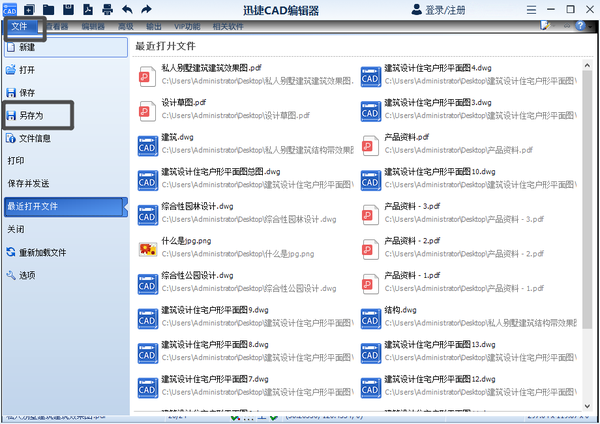Select 打印 in the file menu

66,161
